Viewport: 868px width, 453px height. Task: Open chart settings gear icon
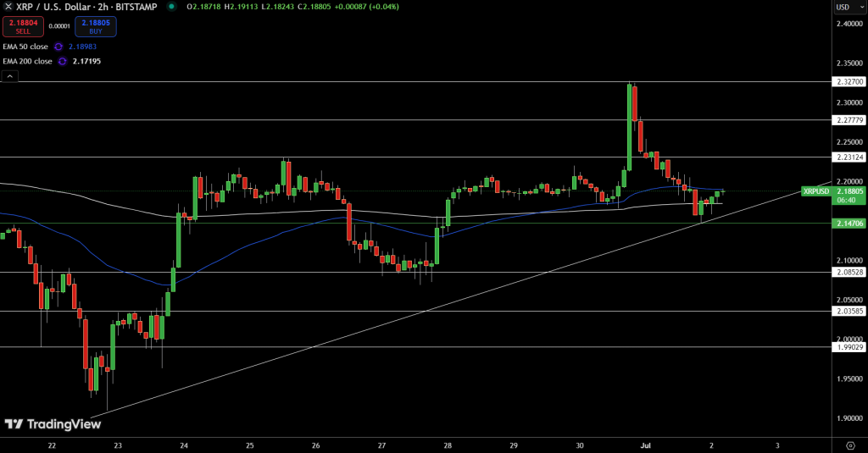851,445
